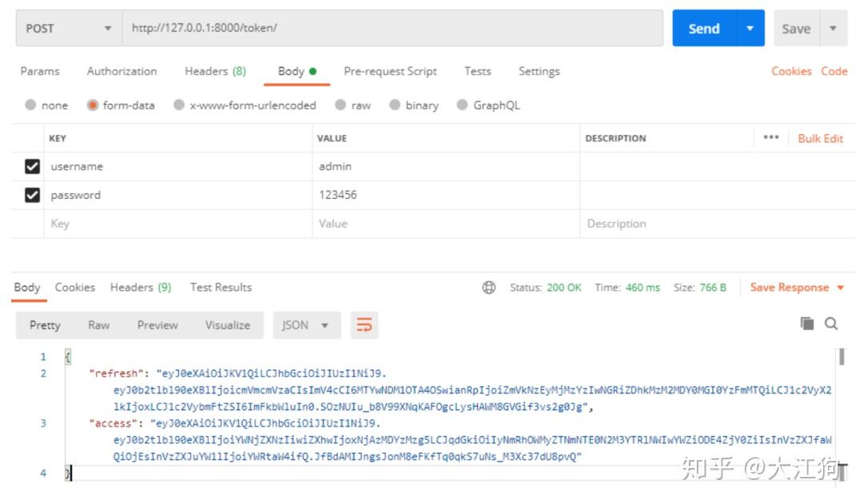
Task: Uncheck the username key row
Action: click(x=34, y=166)
